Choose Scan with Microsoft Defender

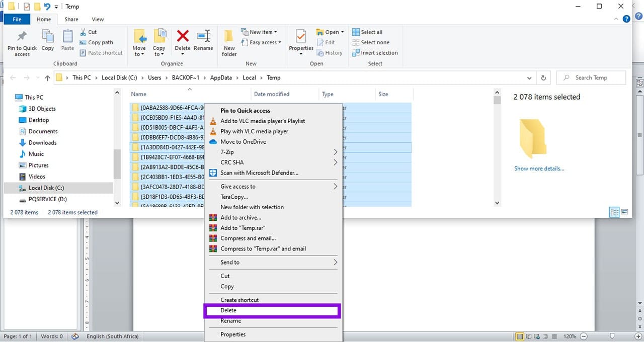pyautogui.click(x=273, y=173)
